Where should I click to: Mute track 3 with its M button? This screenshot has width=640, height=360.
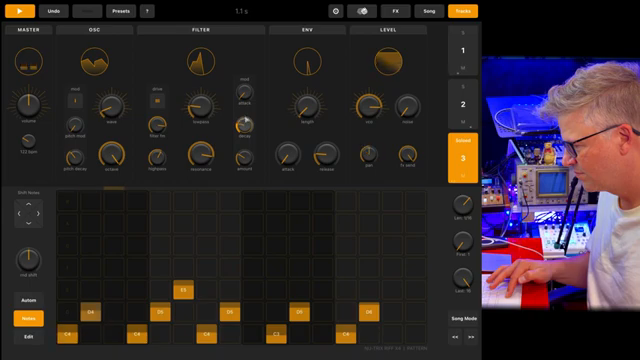click(463, 176)
